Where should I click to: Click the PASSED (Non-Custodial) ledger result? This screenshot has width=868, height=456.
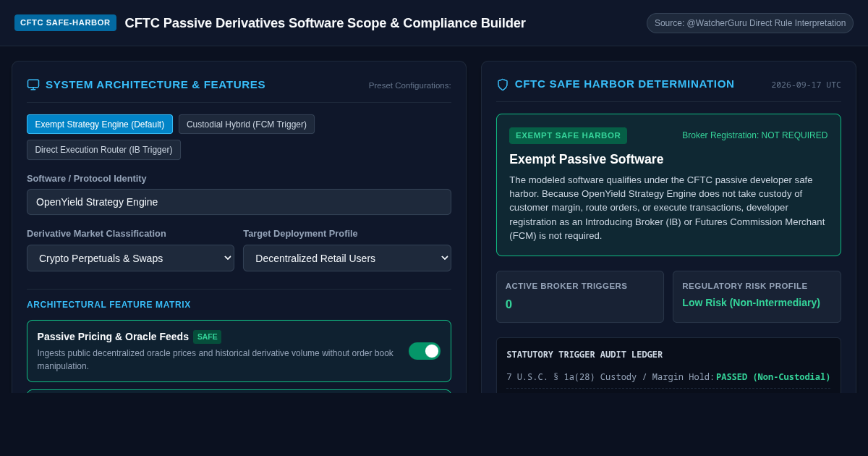[773, 377]
